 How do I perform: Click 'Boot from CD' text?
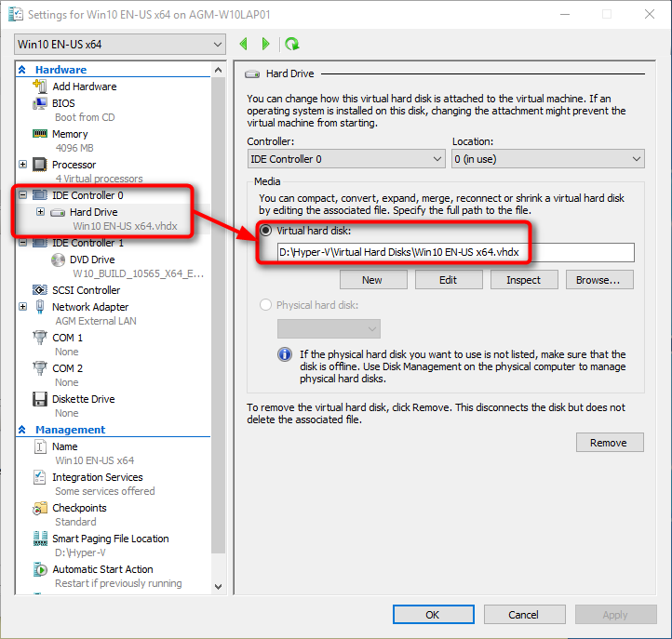85,117
